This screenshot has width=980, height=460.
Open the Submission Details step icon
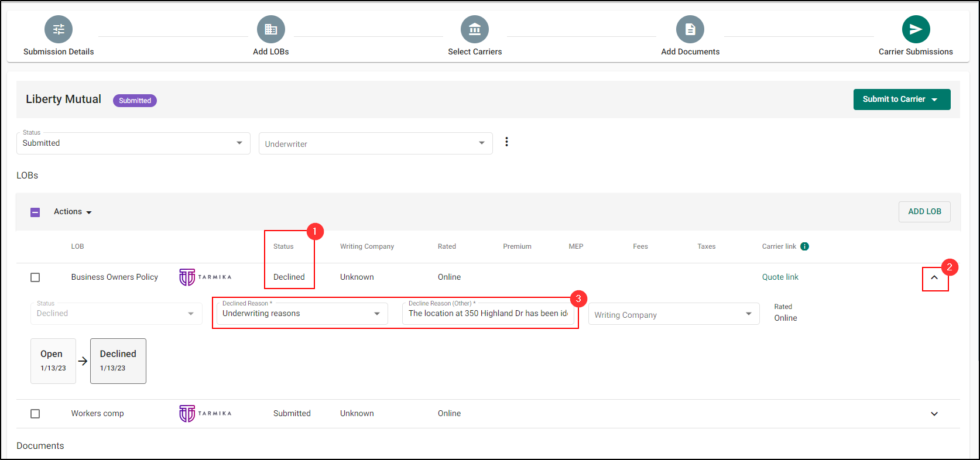point(59,29)
